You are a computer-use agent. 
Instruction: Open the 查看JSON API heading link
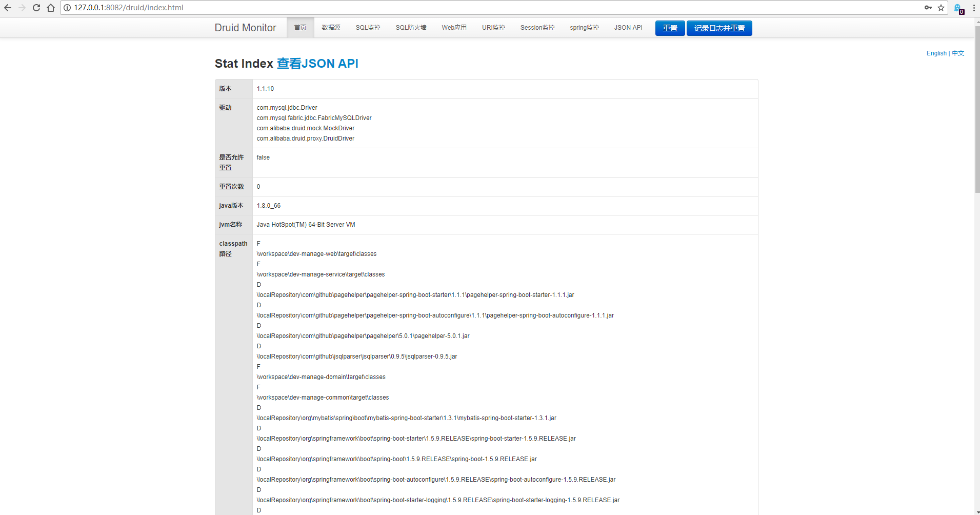click(x=317, y=64)
